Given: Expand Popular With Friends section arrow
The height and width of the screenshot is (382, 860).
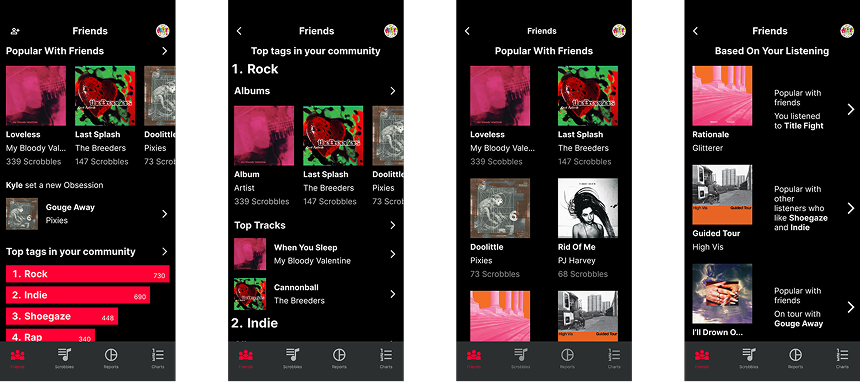Looking at the screenshot, I should coord(165,51).
